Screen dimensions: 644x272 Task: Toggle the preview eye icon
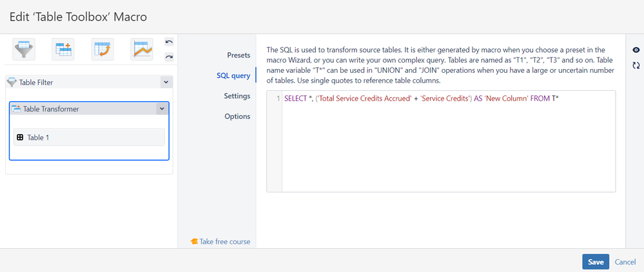click(x=636, y=50)
